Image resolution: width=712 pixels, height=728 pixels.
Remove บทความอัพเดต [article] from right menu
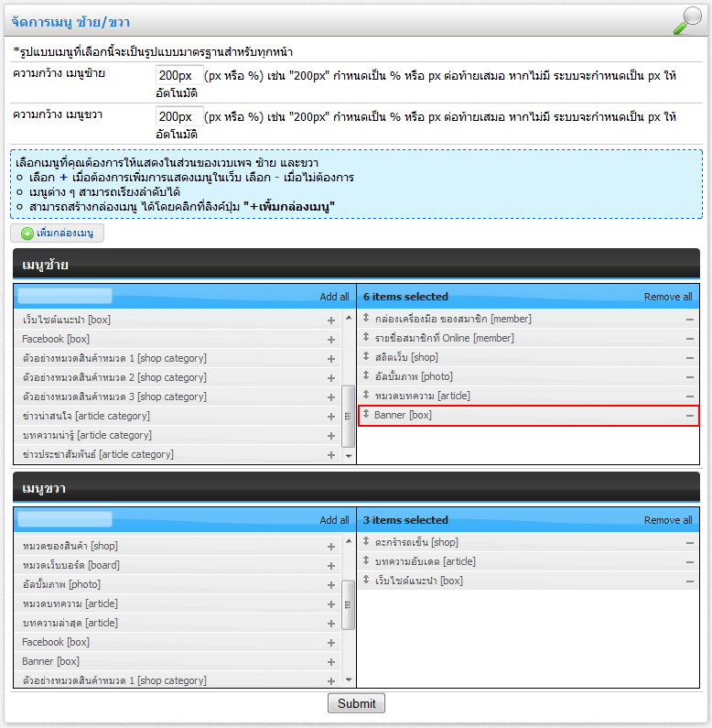coord(690,562)
